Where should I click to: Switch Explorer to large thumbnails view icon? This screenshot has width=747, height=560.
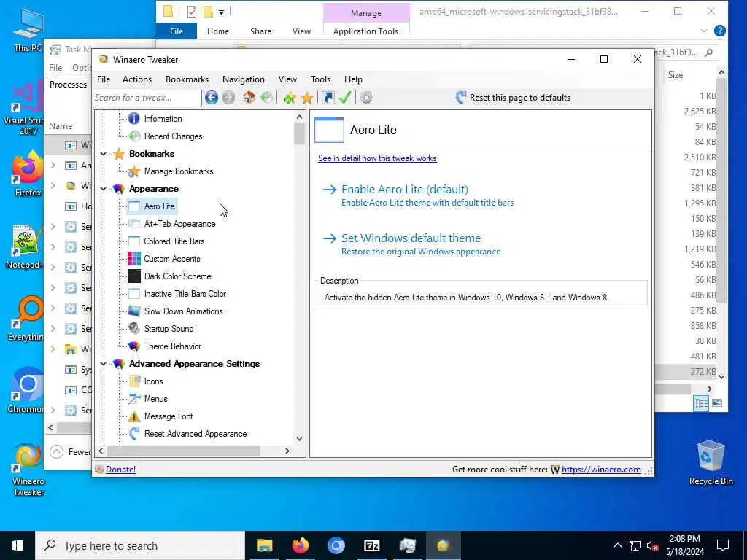(x=717, y=403)
